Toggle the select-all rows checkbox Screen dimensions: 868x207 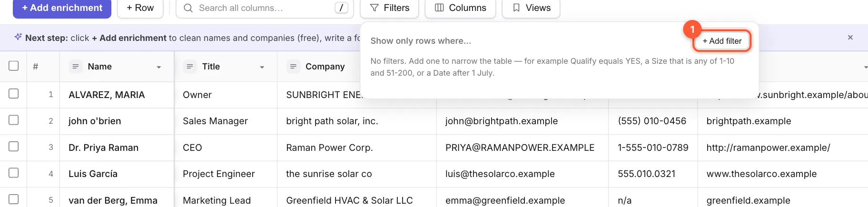(14, 66)
